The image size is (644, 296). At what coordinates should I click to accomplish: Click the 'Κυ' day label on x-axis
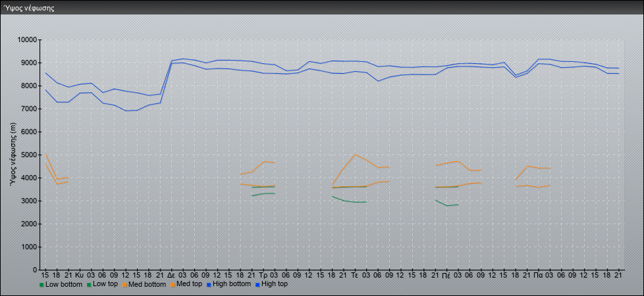[x=80, y=275]
